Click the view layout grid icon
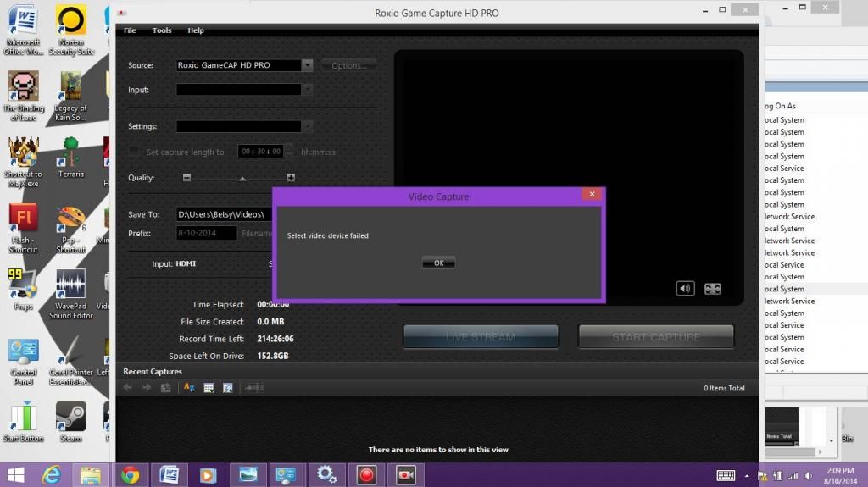The height and width of the screenshot is (487, 868). coord(209,388)
